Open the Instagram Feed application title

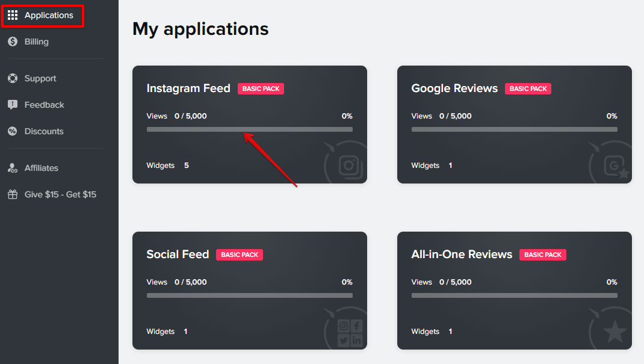188,88
